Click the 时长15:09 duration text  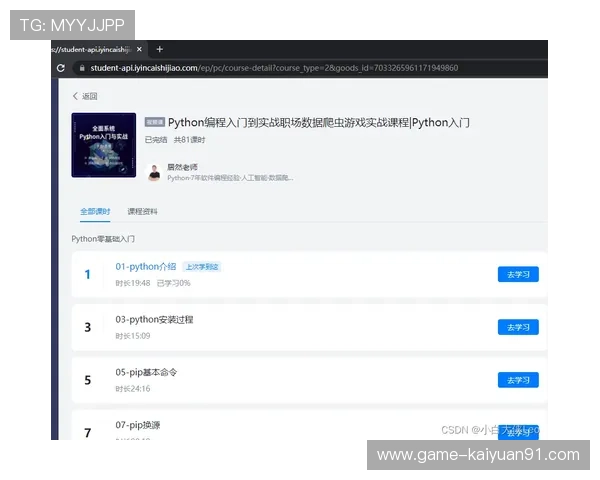pyautogui.click(x=133, y=336)
